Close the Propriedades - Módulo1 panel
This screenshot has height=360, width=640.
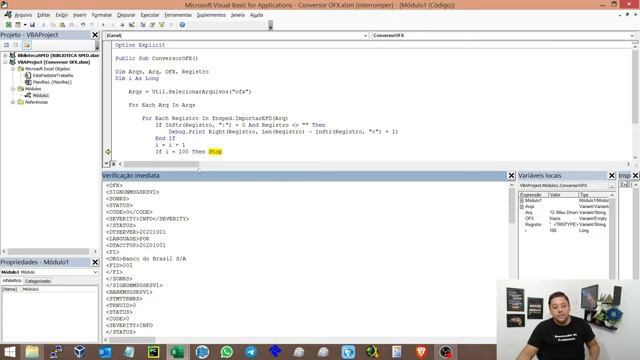coord(95,262)
